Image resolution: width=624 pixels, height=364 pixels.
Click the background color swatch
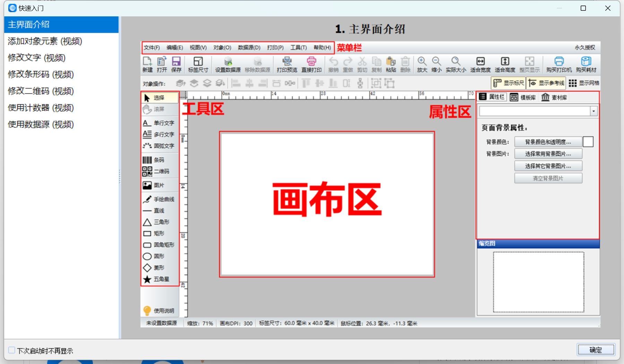pos(588,141)
